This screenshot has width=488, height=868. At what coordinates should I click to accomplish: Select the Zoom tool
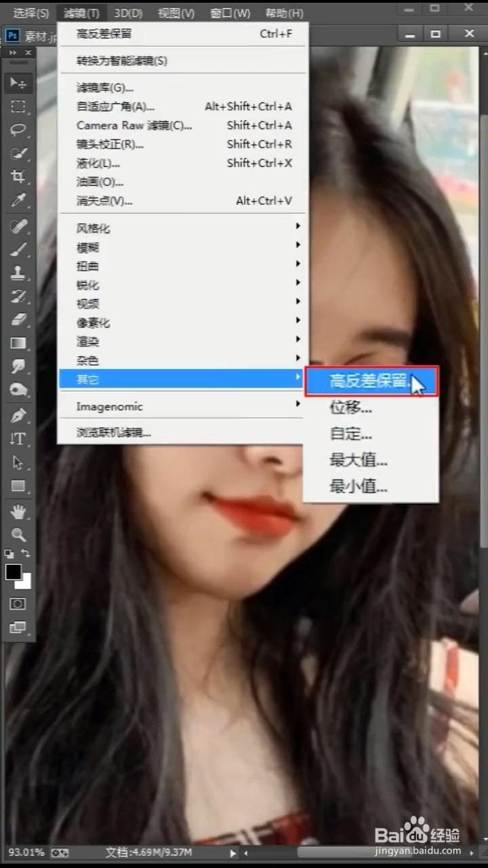point(18,534)
